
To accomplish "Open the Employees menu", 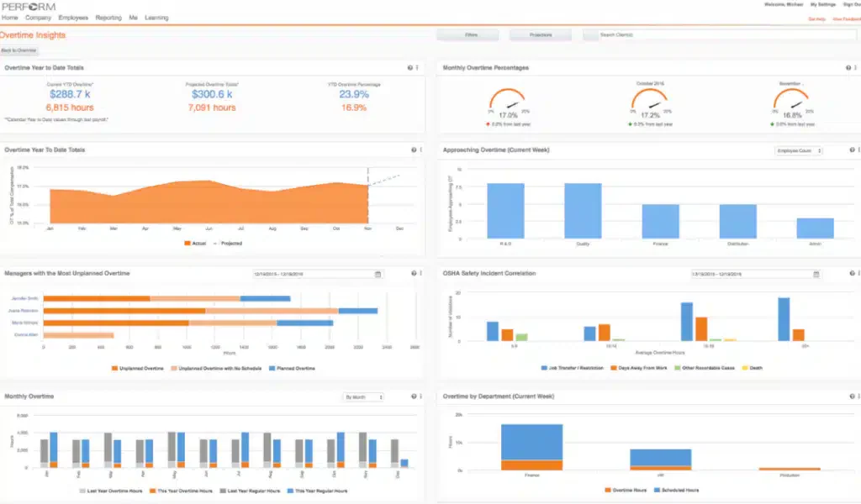I will 73,18.
